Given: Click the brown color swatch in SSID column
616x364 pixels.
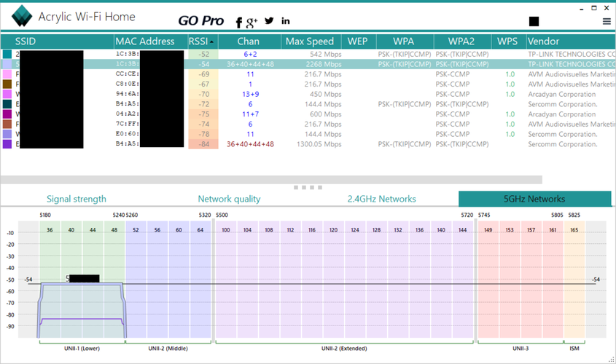Looking at the screenshot, I should (7, 84).
